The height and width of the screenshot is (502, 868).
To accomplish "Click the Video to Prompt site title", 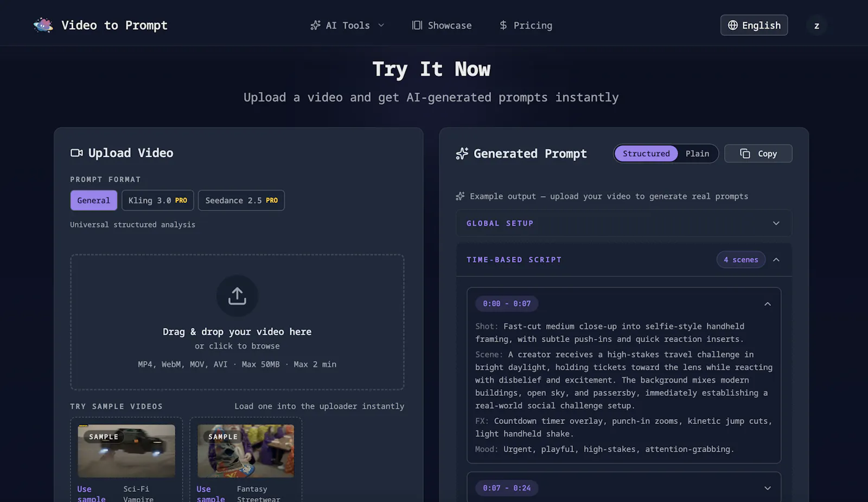I will tap(114, 25).
